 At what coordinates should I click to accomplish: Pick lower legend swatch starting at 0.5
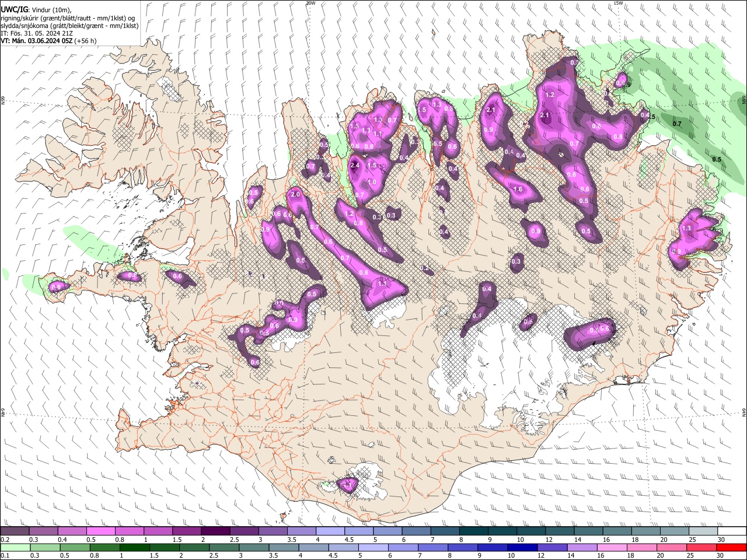click(x=75, y=547)
